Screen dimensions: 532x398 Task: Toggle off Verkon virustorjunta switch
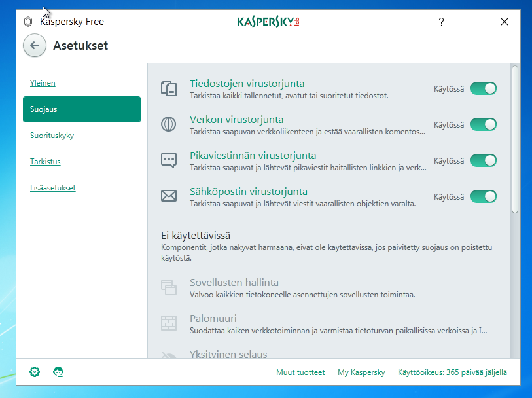click(x=484, y=124)
